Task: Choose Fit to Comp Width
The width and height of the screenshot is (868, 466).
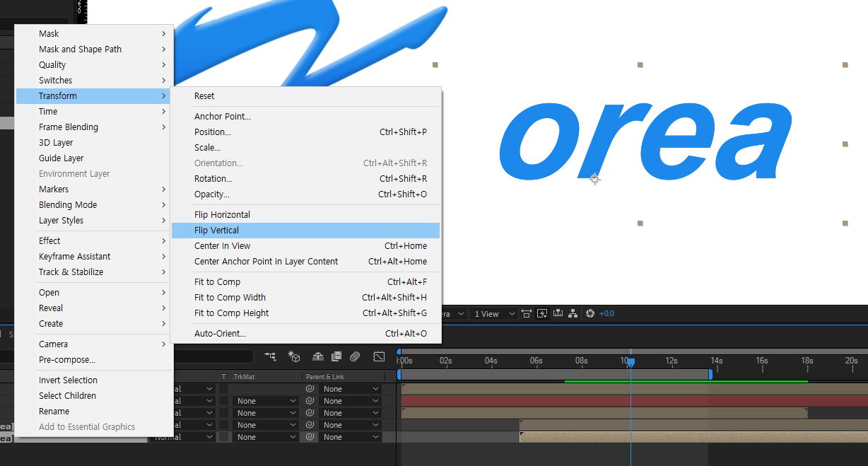Action: pos(305,297)
